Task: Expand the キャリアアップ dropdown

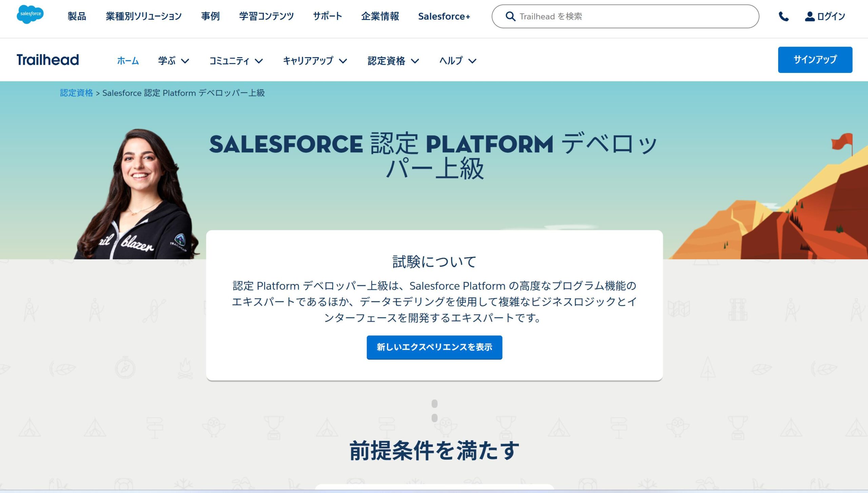Action: [315, 61]
